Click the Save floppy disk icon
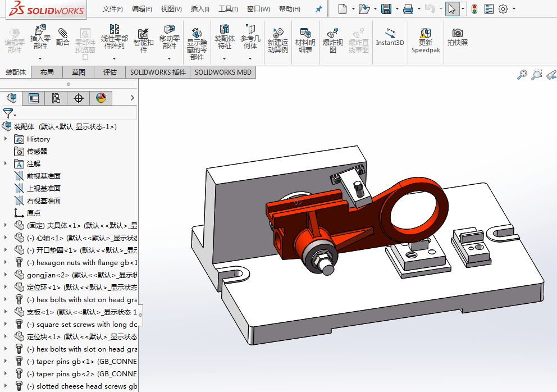This screenshot has width=557, height=392. (386, 8)
